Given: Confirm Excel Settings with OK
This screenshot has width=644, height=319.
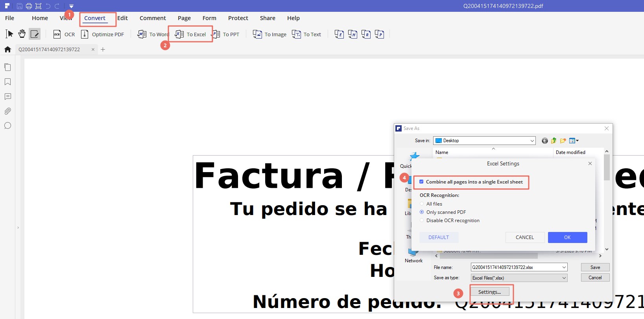Looking at the screenshot, I should pos(567,237).
